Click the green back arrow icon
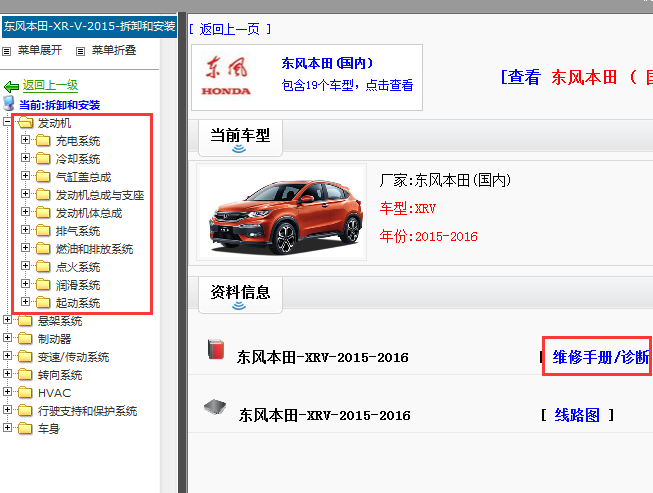 (11, 86)
